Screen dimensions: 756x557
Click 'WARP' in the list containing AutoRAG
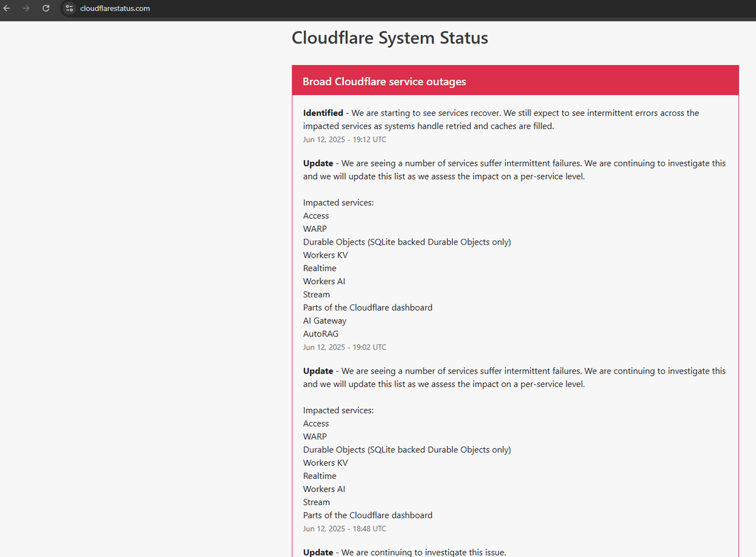[x=315, y=229]
